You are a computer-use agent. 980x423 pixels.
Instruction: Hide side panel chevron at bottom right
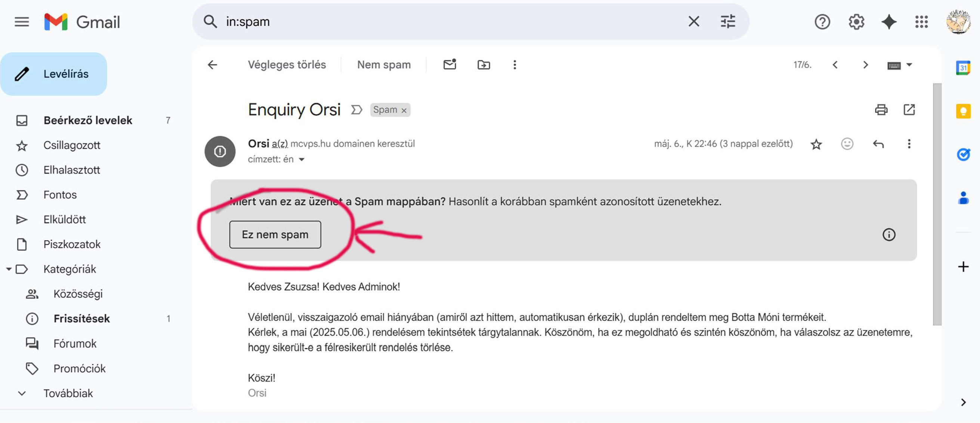pos(963,402)
